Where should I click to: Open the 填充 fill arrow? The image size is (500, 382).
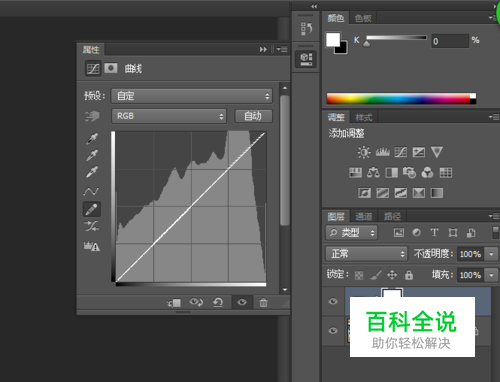491,275
